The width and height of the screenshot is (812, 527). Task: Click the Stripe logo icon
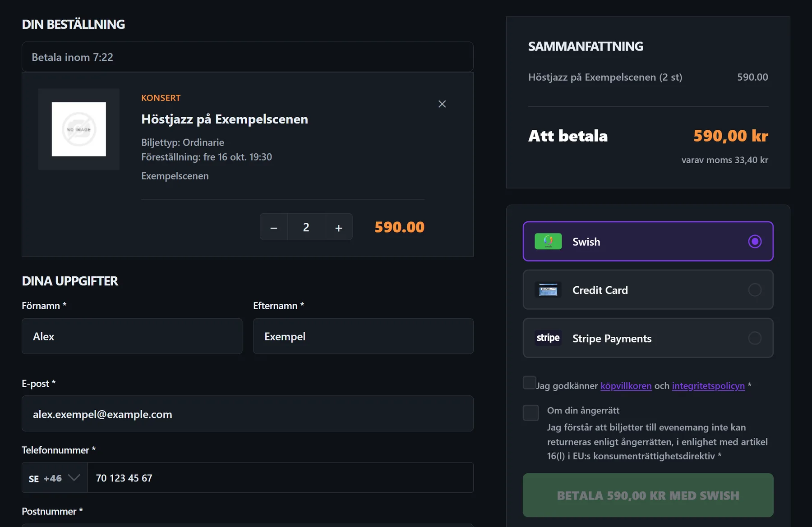coord(548,338)
